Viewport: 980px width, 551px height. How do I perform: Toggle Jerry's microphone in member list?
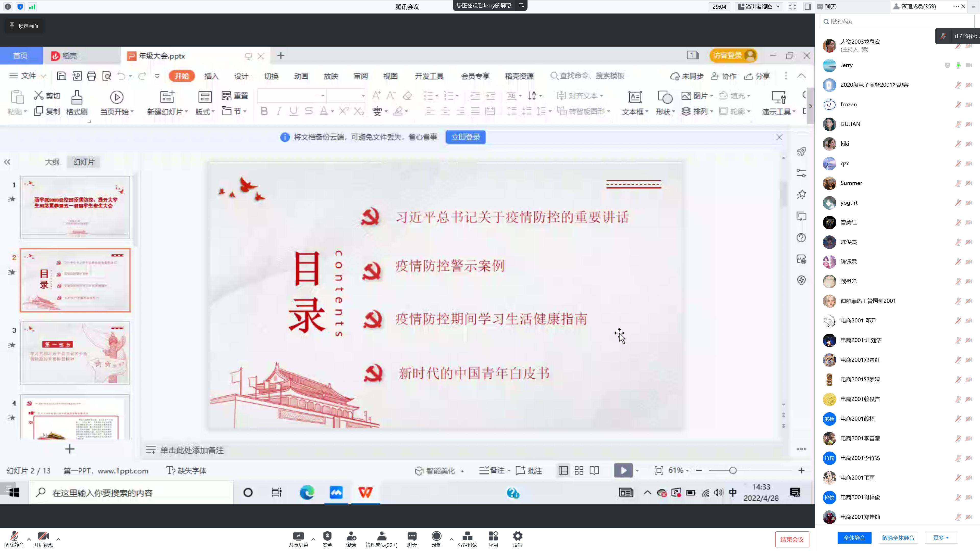[958, 65]
